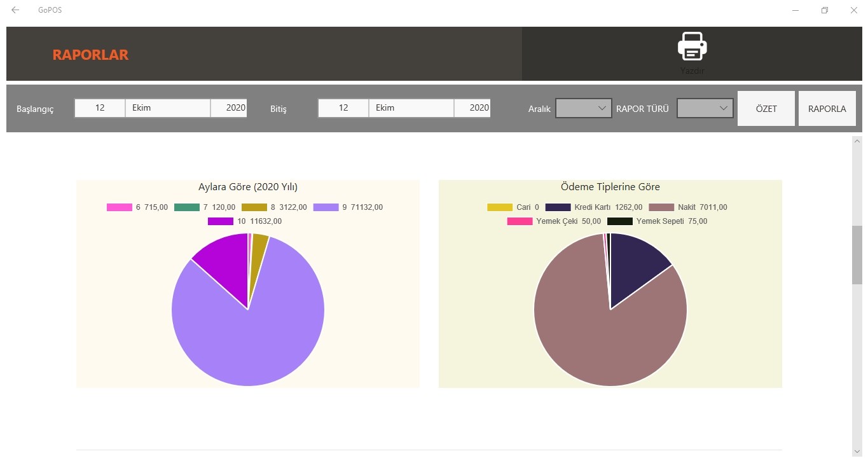Click the scrollbar down arrow
The width and height of the screenshot is (868, 463).
(857, 450)
